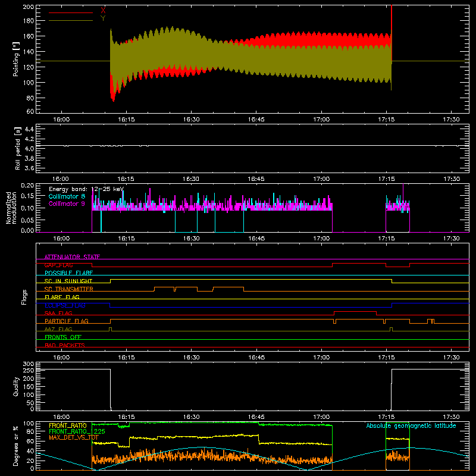The image size is (476, 476).
Task: Click the FLARE_FLAG label
Action: coord(62,297)
